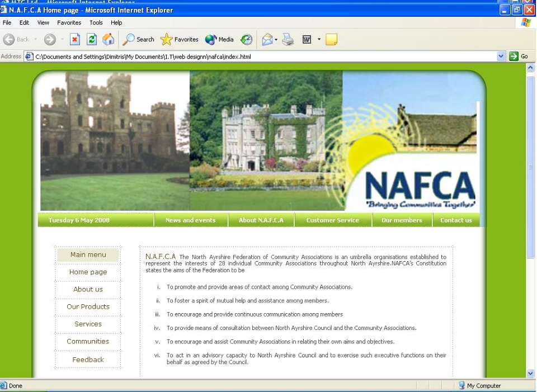Open Our members nav tab

coord(402,220)
